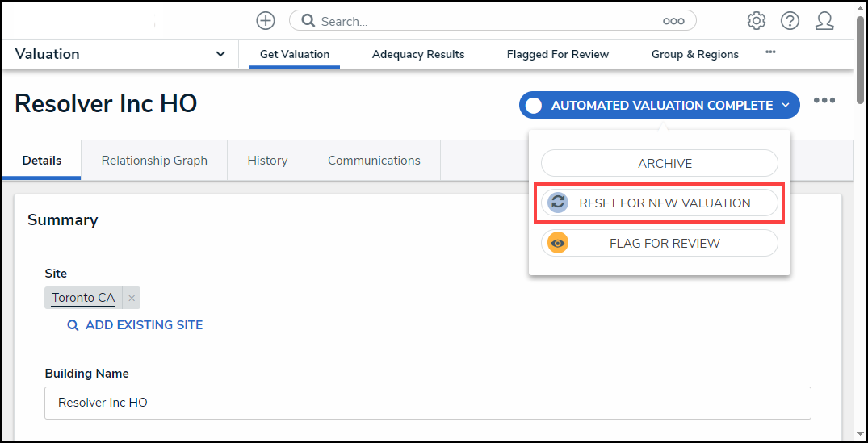Open Group & Regions tab

point(694,54)
